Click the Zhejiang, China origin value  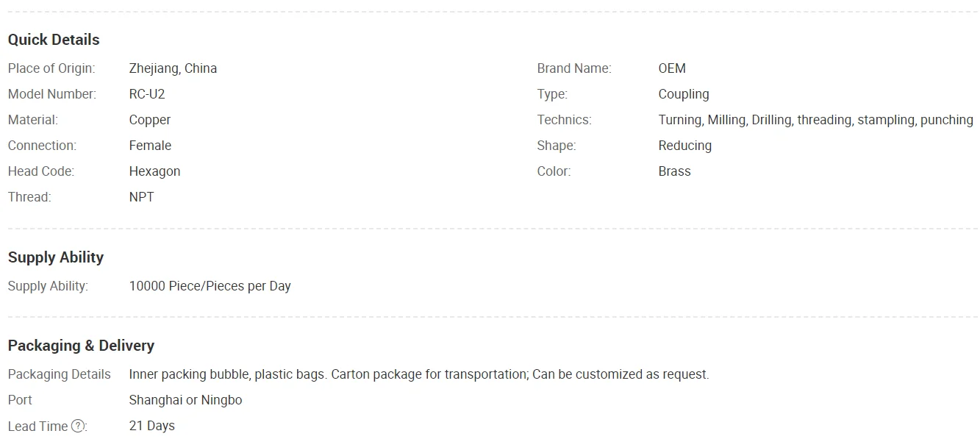[173, 68]
